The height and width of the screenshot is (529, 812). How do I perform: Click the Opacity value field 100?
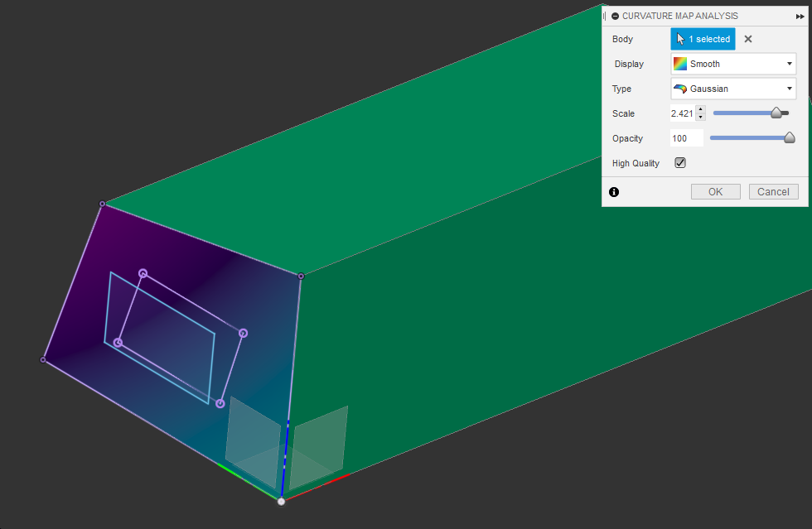687,138
